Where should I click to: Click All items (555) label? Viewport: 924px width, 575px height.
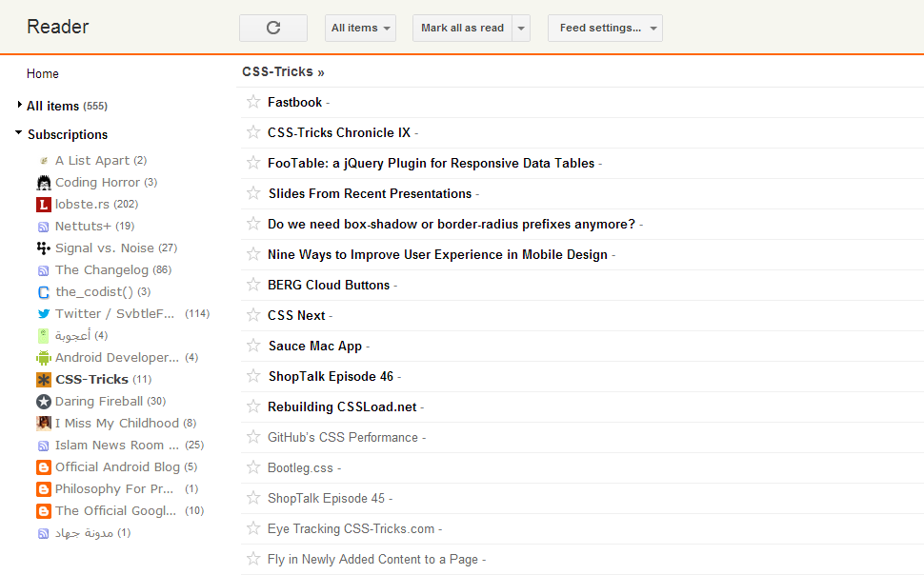click(x=67, y=106)
